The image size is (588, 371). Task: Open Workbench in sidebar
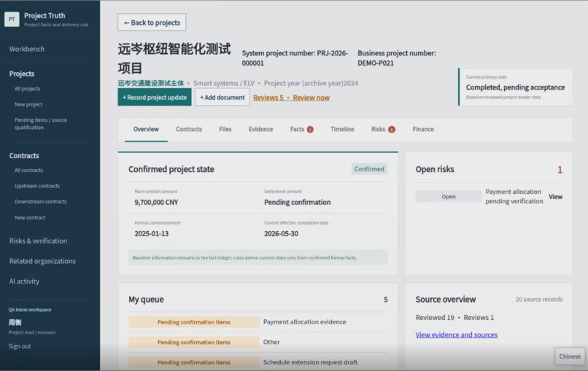[x=26, y=49]
